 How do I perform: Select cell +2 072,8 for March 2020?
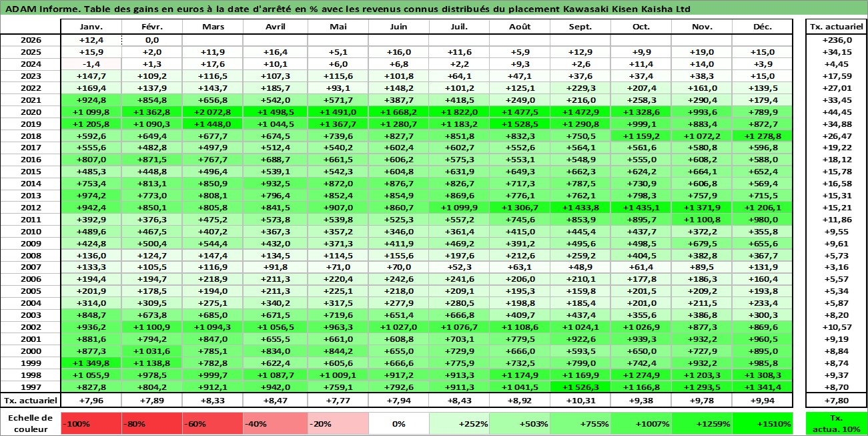coord(213,112)
